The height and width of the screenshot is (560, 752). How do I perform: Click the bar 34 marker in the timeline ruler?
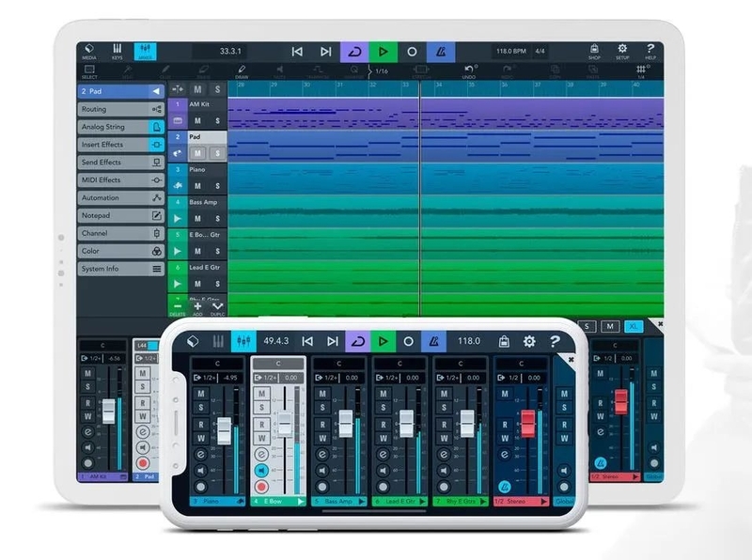[438, 86]
